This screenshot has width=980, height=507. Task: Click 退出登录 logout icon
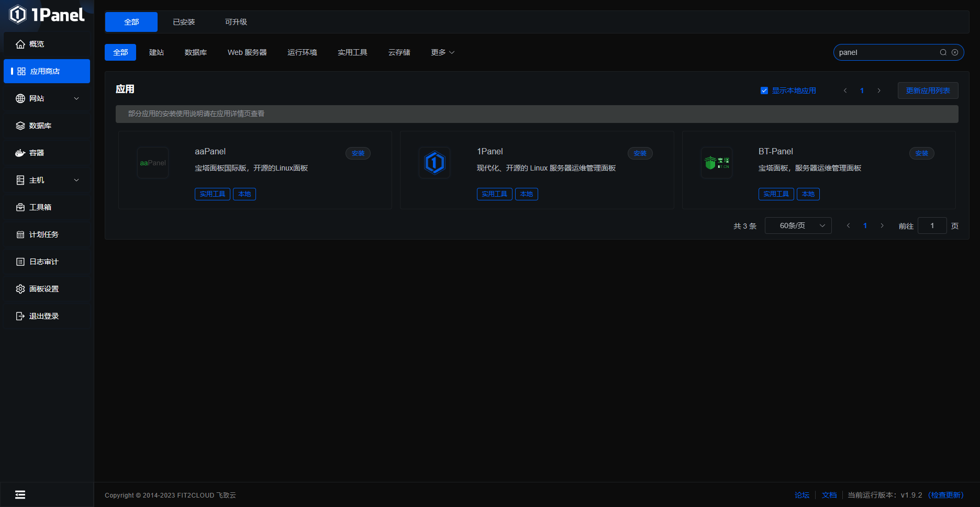coord(20,316)
